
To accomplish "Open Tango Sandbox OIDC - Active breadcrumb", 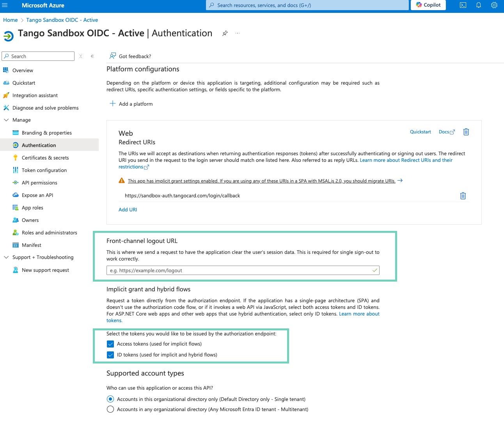I will [62, 20].
